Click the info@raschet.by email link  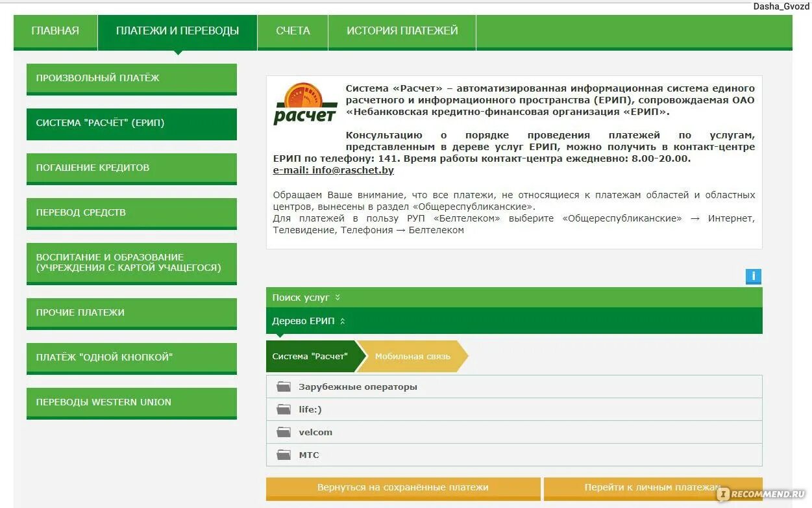[334, 170]
